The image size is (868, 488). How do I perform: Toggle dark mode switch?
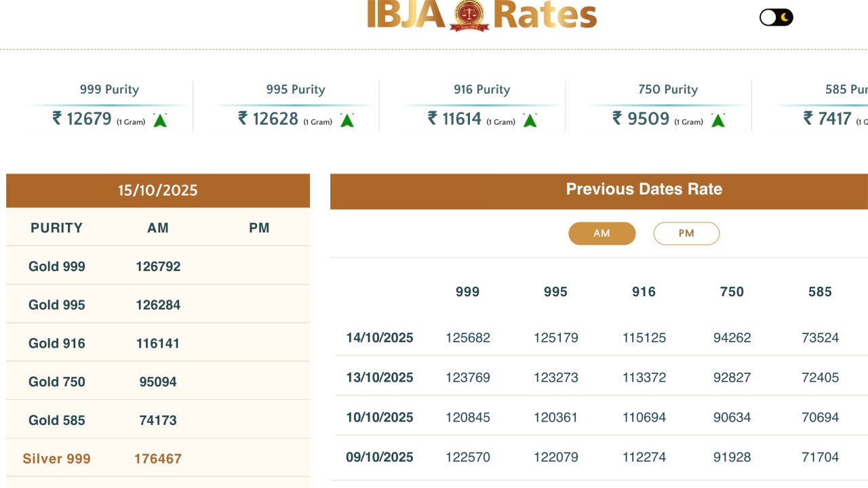coord(776,17)
